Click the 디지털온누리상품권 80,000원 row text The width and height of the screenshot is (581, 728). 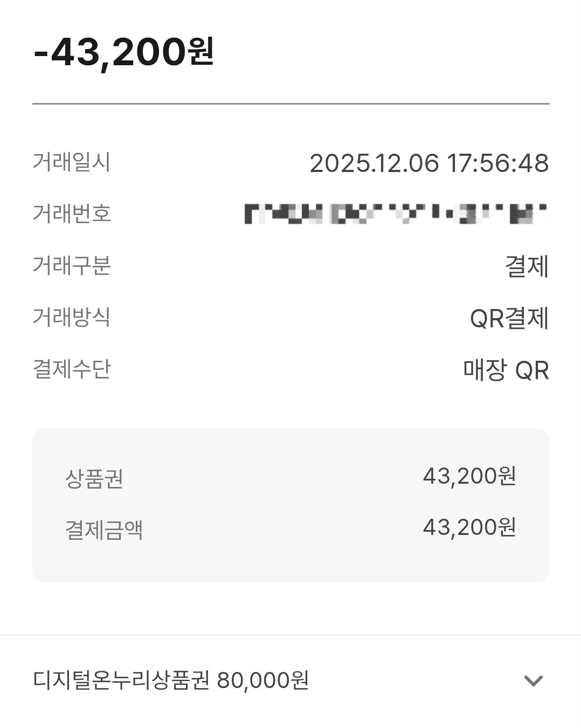[171, 681]
